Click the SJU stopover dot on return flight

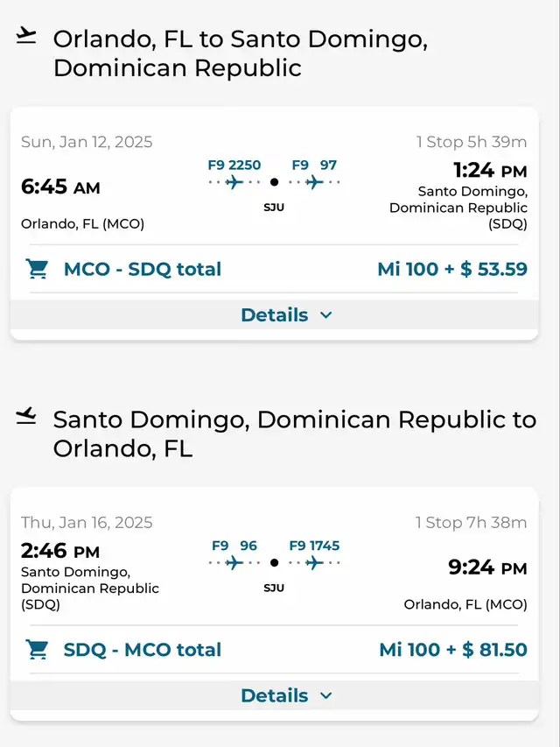click(x=274, y=563)
